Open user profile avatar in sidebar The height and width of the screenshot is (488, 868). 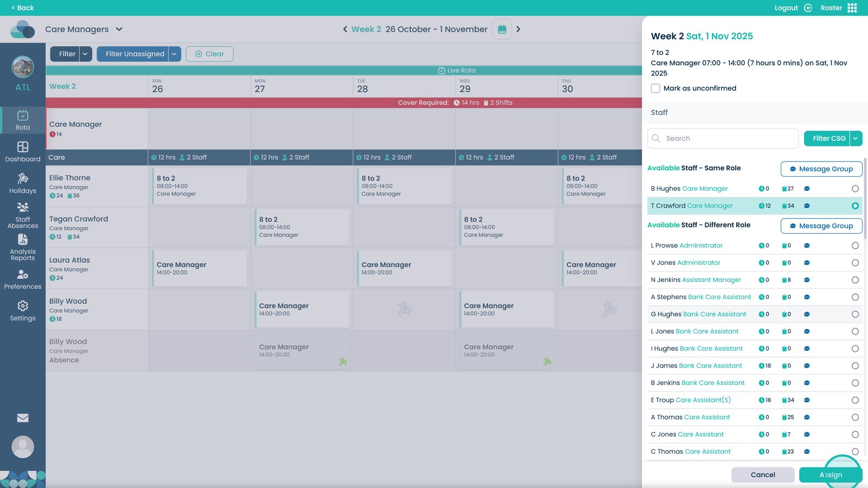(23, 447)
